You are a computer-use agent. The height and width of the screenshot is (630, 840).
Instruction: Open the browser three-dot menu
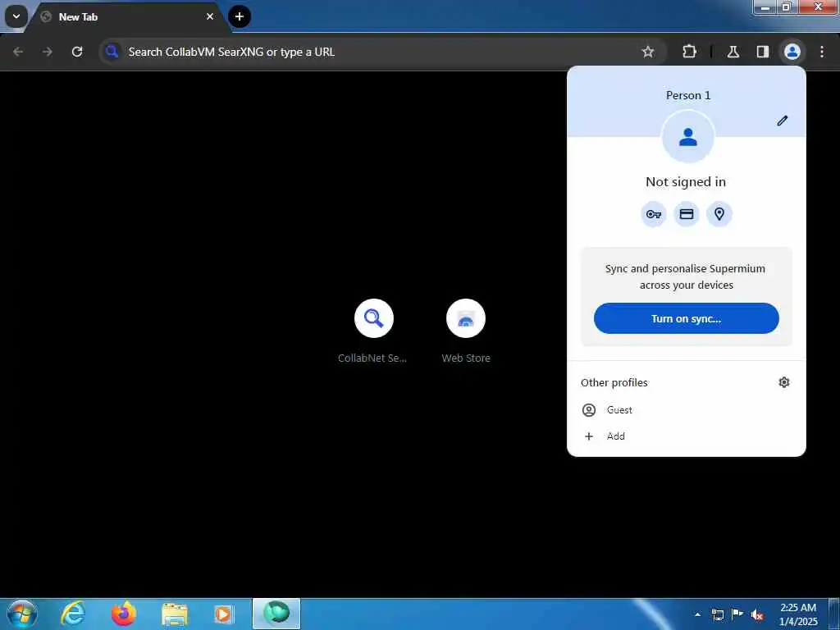click(x=822, y=52)
